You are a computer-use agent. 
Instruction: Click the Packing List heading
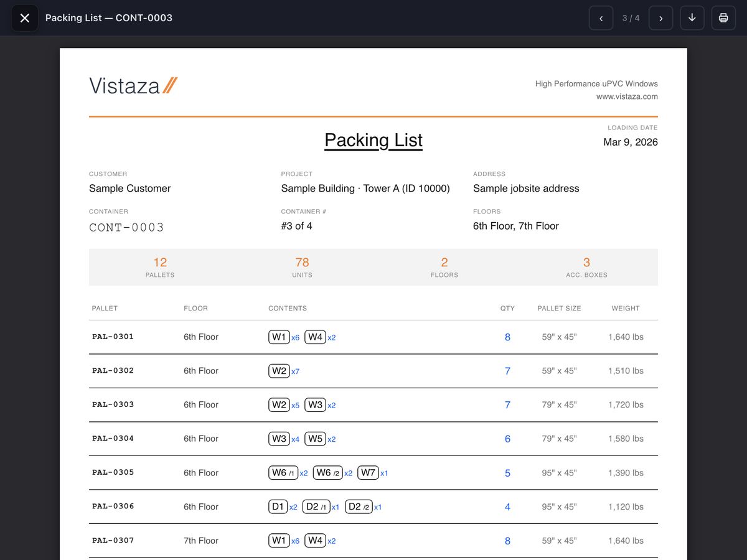(374, 140)
